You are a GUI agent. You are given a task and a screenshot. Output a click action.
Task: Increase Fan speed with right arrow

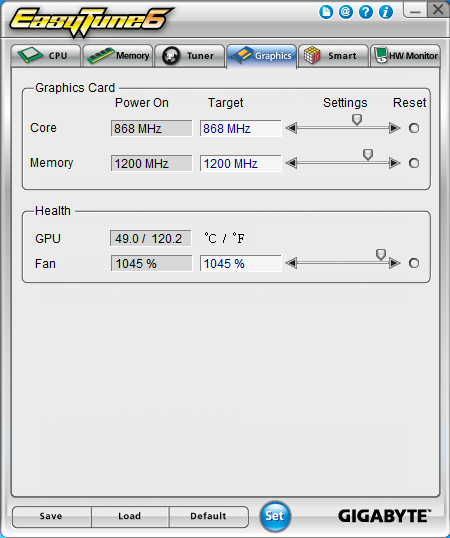coord(395,263)
